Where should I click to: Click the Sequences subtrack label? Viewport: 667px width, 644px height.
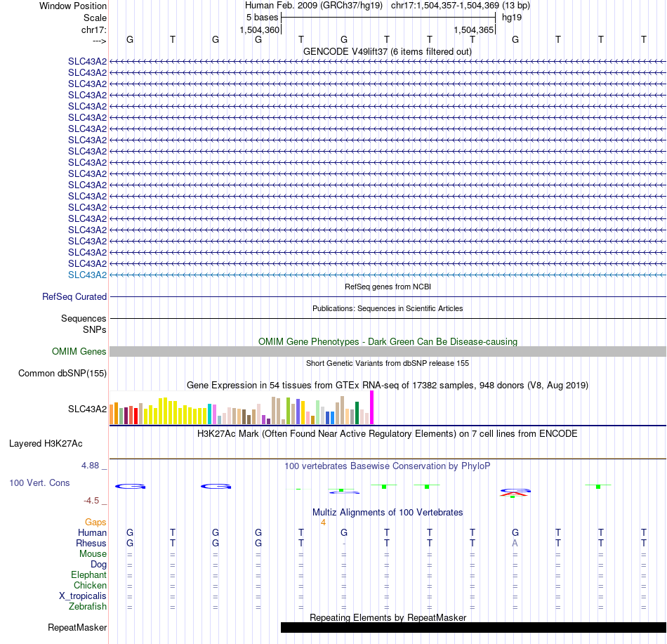click(x=84, y=318)
